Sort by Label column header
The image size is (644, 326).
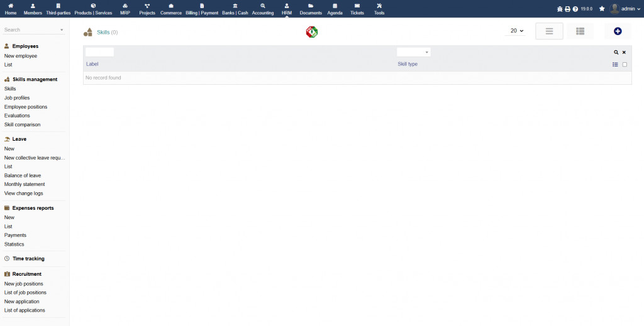[92, 64]
